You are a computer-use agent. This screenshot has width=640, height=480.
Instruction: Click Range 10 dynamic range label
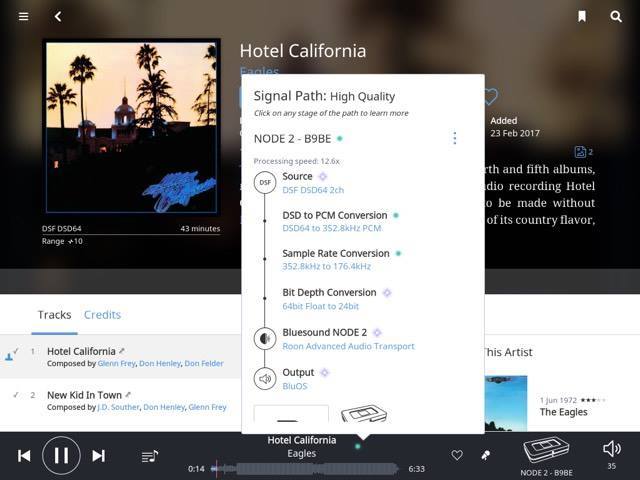point(62,241)
